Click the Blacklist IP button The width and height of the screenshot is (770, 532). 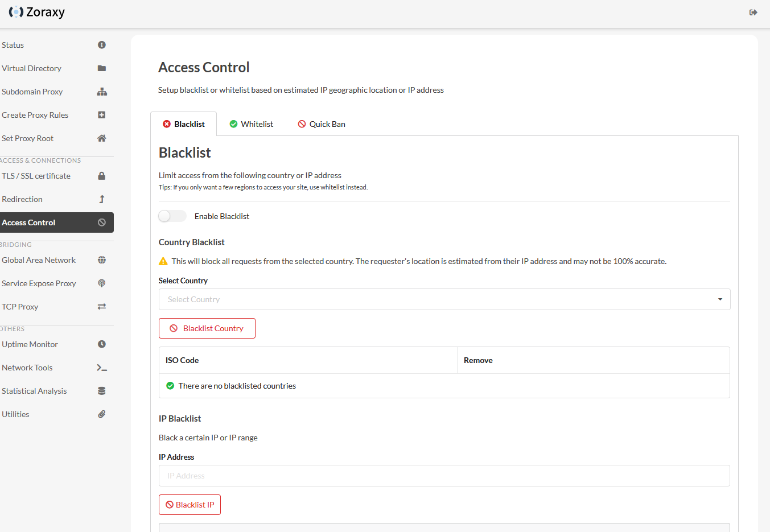(190, 505)
